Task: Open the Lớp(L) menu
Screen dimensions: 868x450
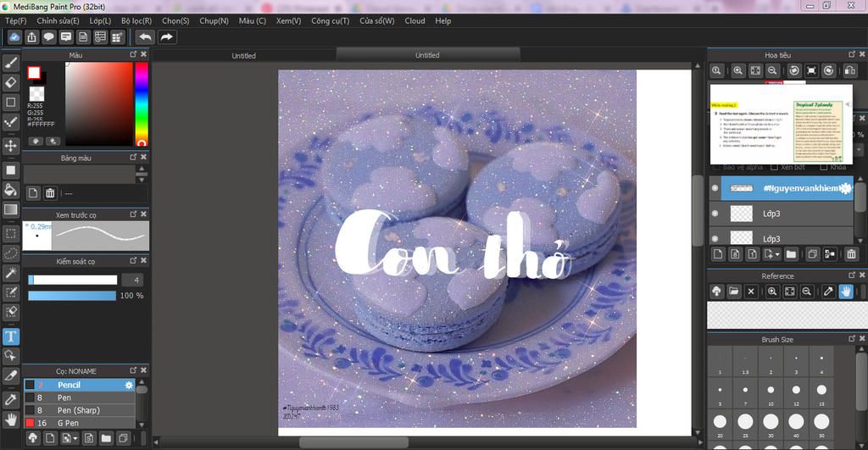Action: tap(100, 20)
